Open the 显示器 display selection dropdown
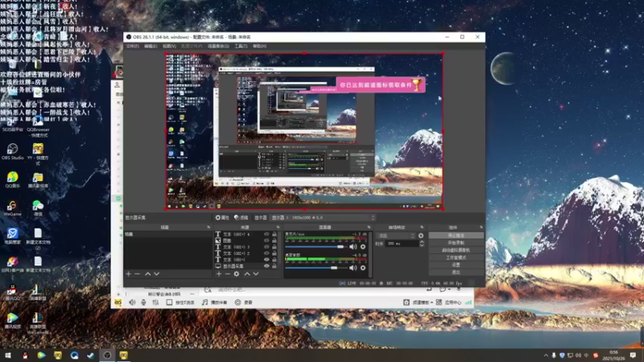This screenshot has height=362, width=644. click(x=324, y=217)
